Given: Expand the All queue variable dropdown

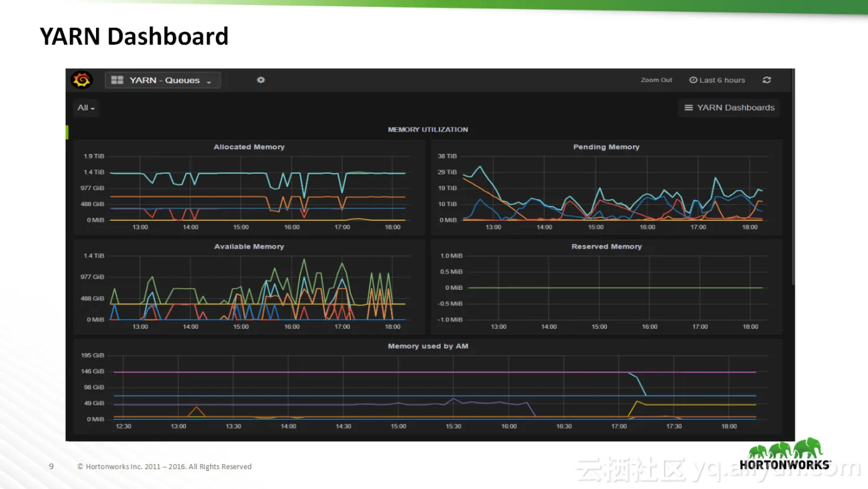Looking at the screenshot, I should (86, 108).
